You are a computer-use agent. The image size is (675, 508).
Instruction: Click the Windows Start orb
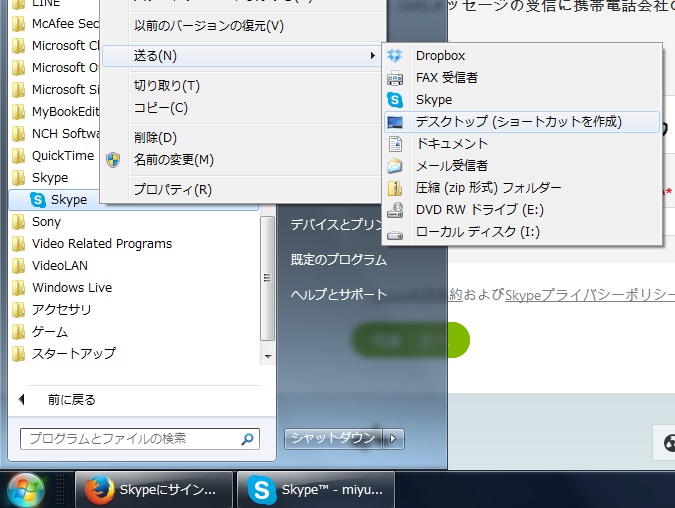pos(25,490)
